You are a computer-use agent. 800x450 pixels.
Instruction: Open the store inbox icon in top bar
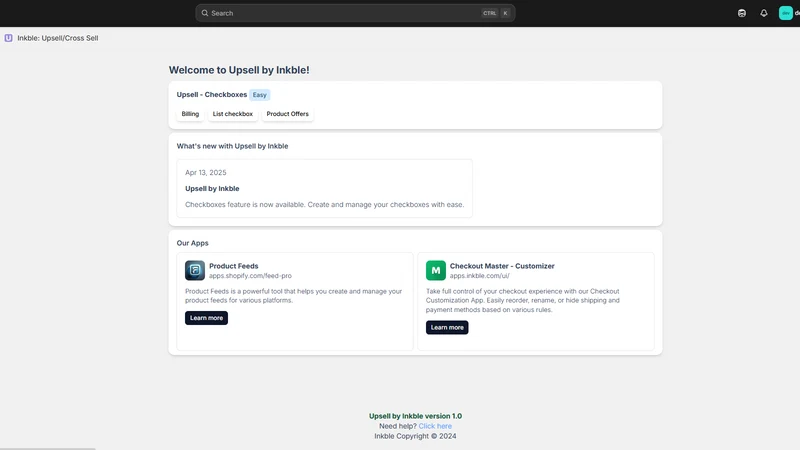click(x=742, y=13)
